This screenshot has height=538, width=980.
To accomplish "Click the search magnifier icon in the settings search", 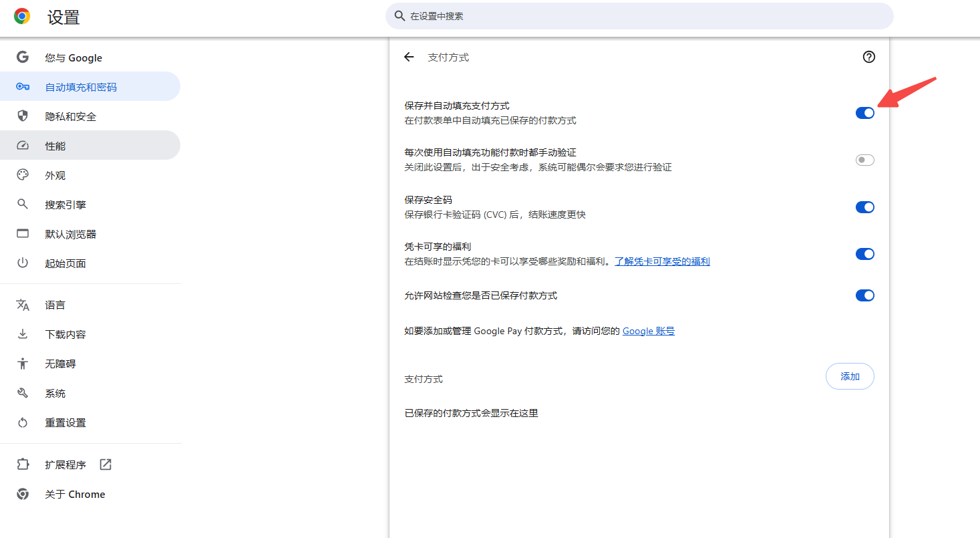I will point(400,16).
